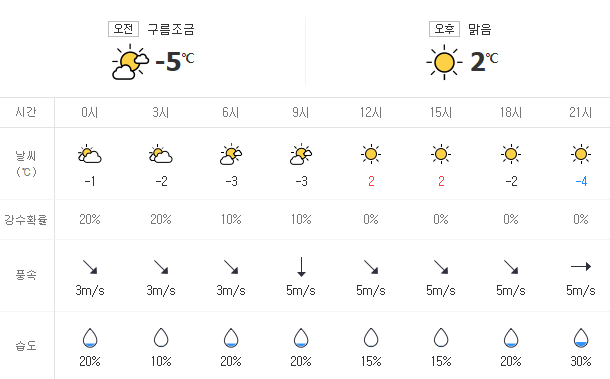Click the south wind arrow at 9시
This screenshot has width=610, height=379.
[x=301, y=267]
